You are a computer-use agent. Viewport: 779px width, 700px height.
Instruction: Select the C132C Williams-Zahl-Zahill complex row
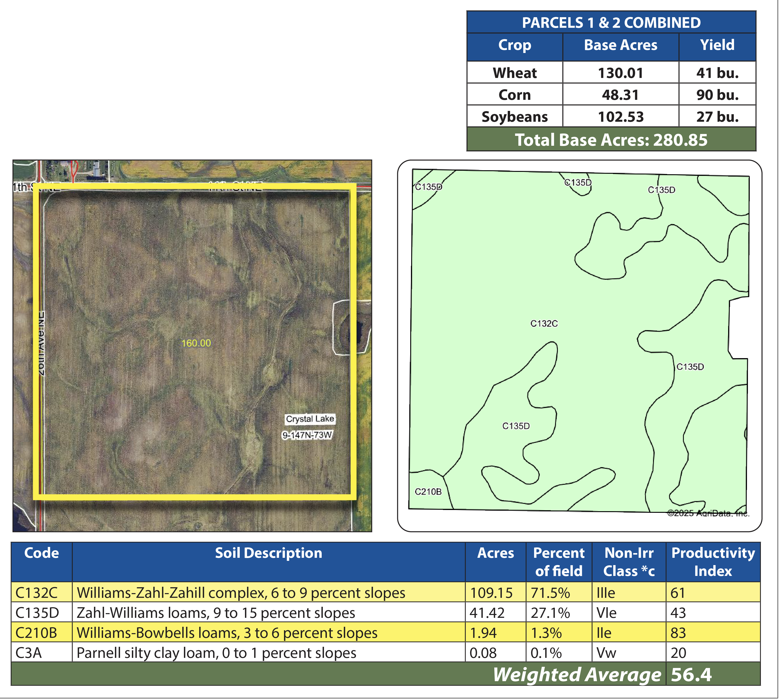[x=241, y=593]
